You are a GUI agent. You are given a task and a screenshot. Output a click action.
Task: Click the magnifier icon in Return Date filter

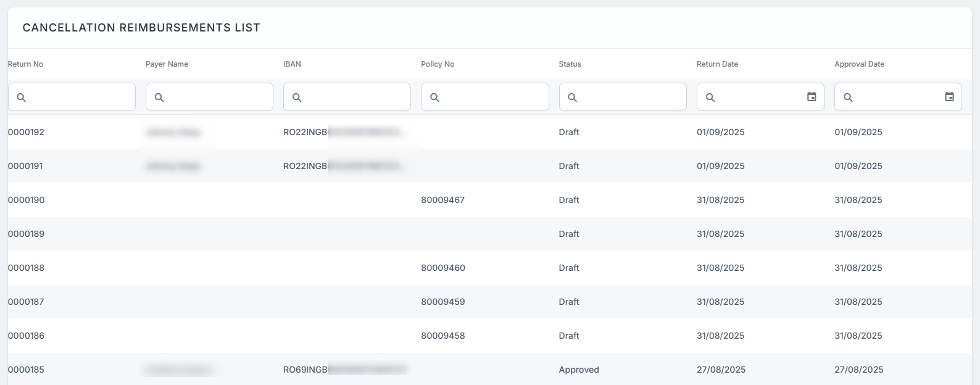click(x=710, y=97)
